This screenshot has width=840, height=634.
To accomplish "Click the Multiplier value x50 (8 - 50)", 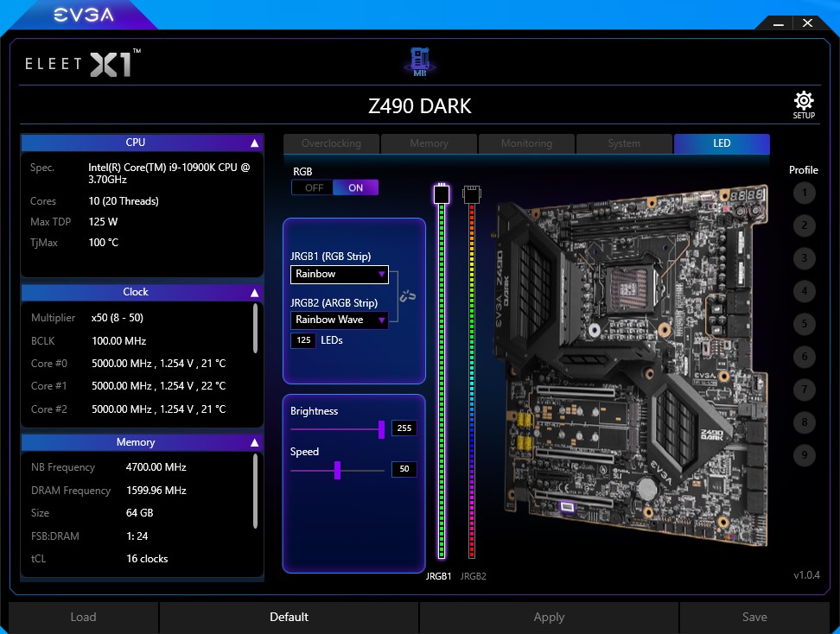I will (118, 318).
